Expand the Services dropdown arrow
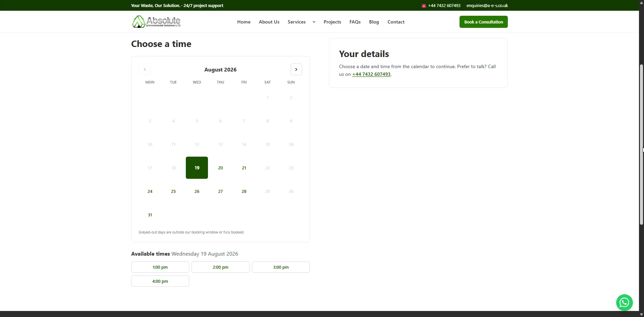This screenshot has width=644, height=317. (x=314, y=22)
